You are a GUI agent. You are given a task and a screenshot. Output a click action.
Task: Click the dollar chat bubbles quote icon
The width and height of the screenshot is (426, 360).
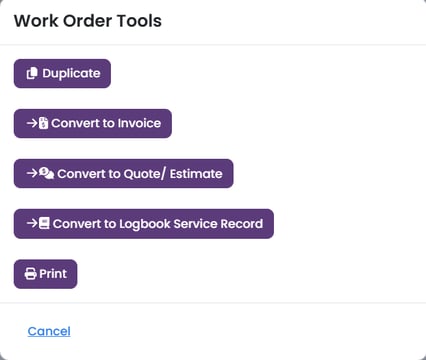(46, 173)
